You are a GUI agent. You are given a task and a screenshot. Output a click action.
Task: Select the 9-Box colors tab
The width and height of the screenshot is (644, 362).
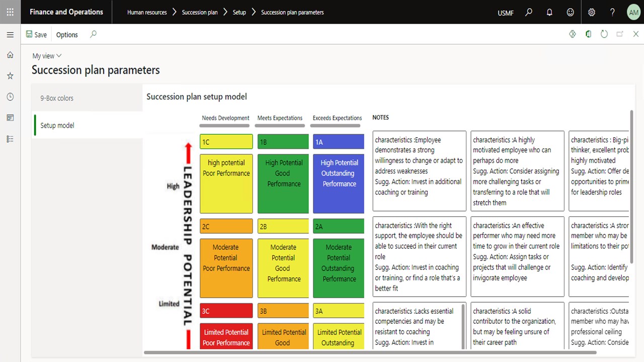tap(87, 98)
